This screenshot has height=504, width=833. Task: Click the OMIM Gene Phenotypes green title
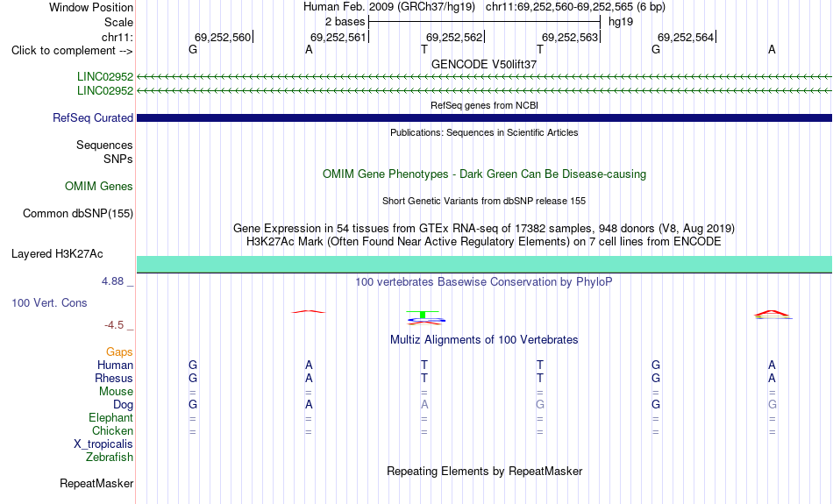coord(484,174)
